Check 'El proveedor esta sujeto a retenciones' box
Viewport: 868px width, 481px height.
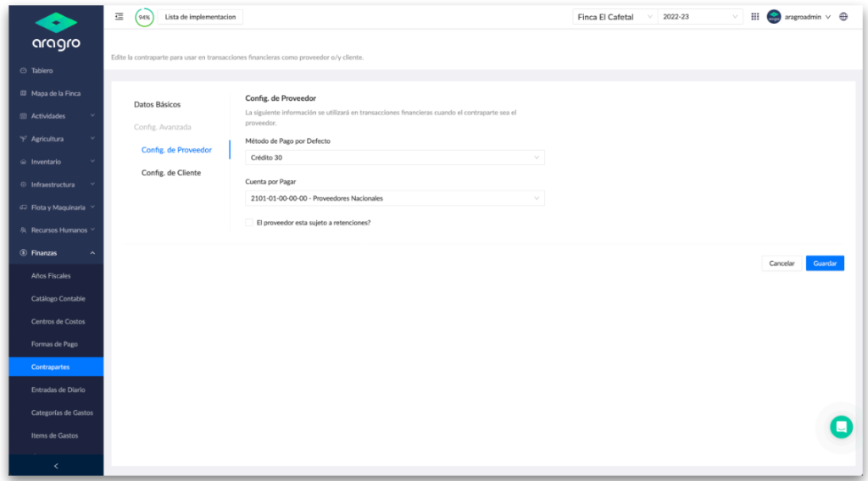249,222
